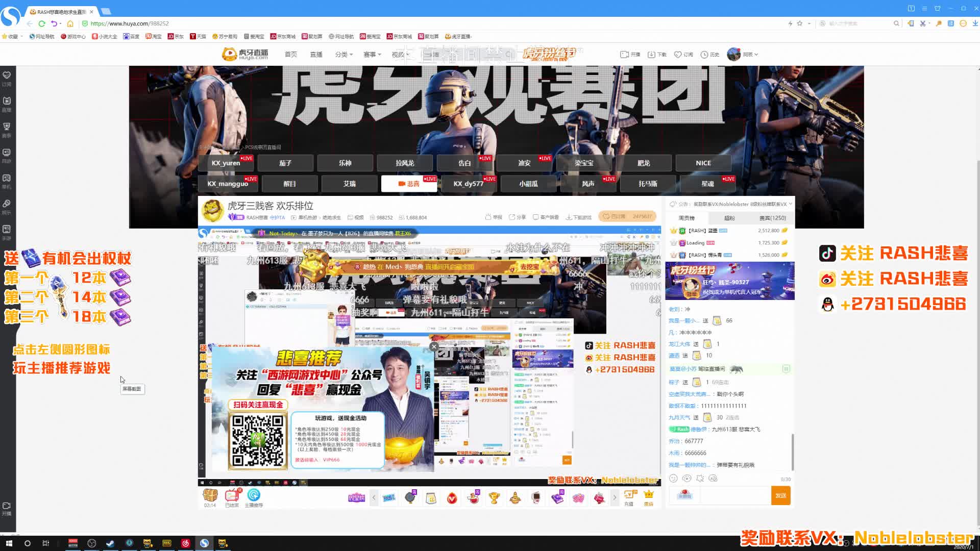Open the 已结束 TV icon
Image resolution: width=980 pixels, height=551 pixels.
(232, 495)
